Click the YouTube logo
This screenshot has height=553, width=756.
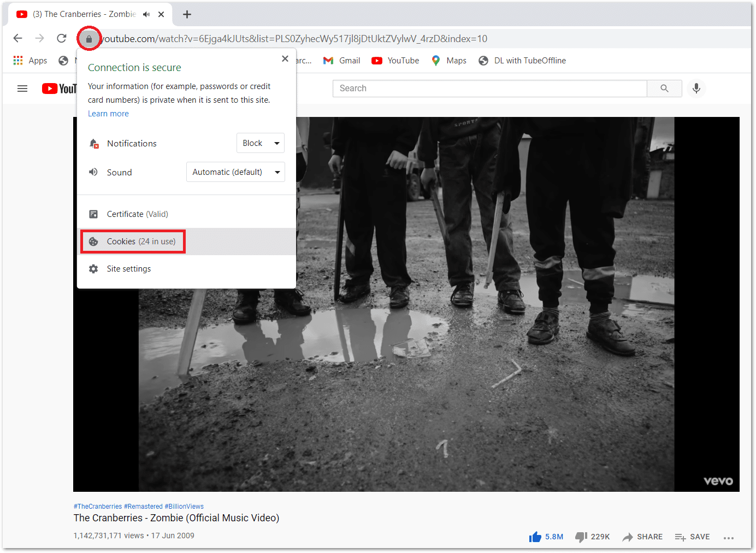[59, 89]
